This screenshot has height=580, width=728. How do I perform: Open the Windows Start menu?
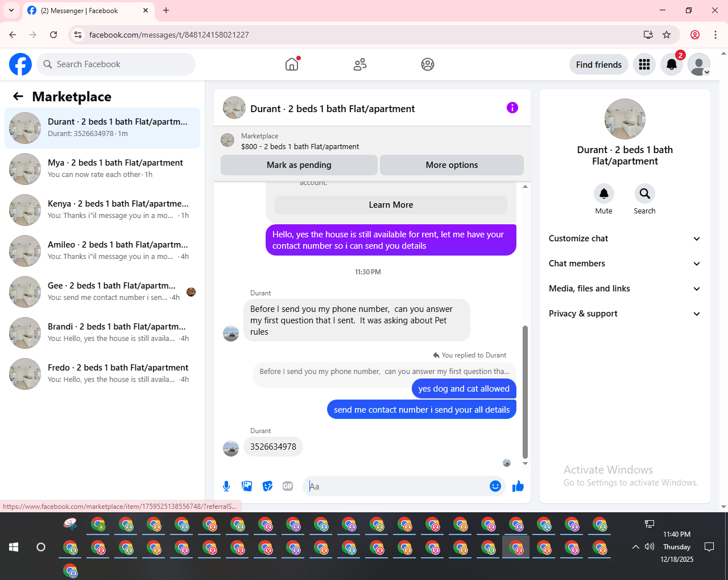14,547
